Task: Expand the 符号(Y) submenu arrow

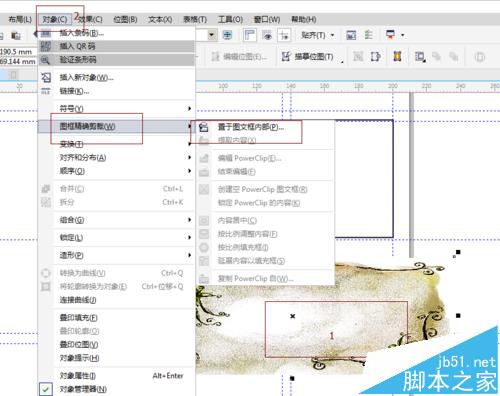Action: tap(189, 109)
